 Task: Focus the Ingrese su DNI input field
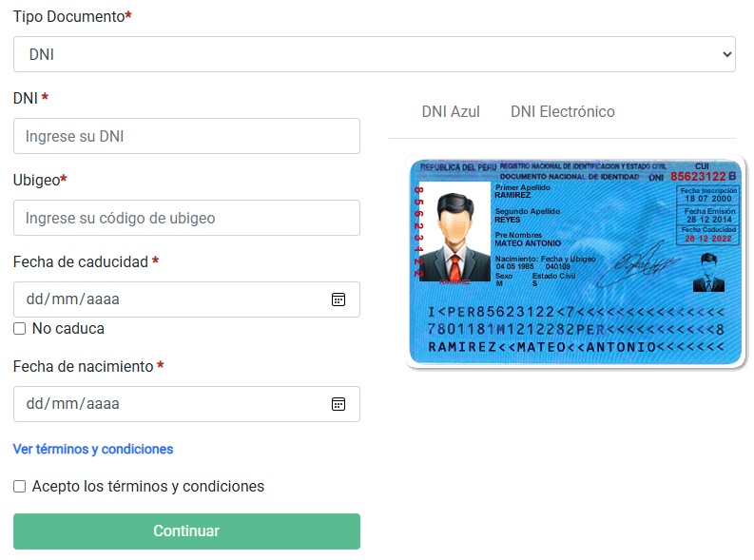click(x=186, y=136)
